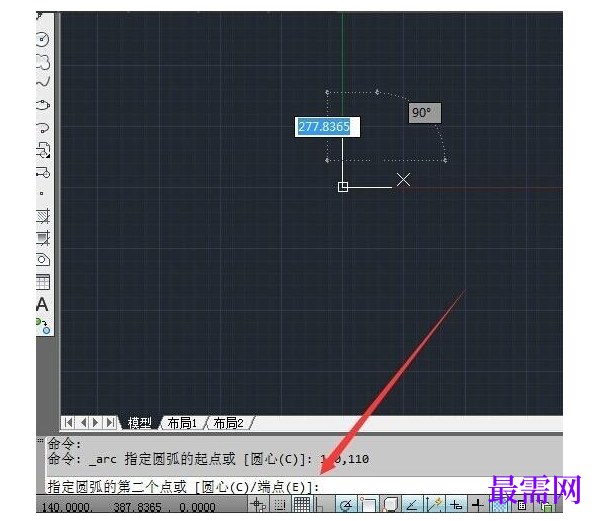Select the Circle draw tool
This screenshot has width=600, height=521.
[x=42, y=39]
